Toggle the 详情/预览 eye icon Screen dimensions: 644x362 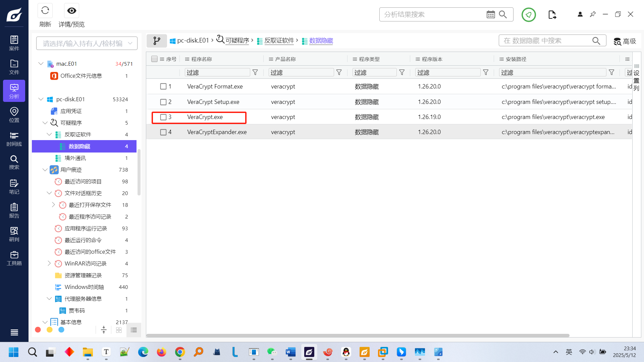click(x=71, y=11)
